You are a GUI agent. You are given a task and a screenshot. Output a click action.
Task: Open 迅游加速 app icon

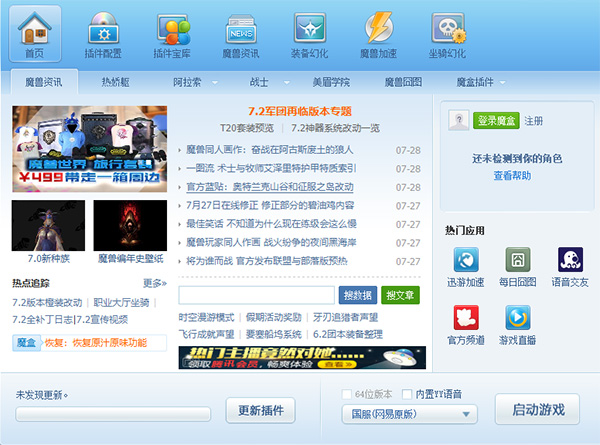466,259
